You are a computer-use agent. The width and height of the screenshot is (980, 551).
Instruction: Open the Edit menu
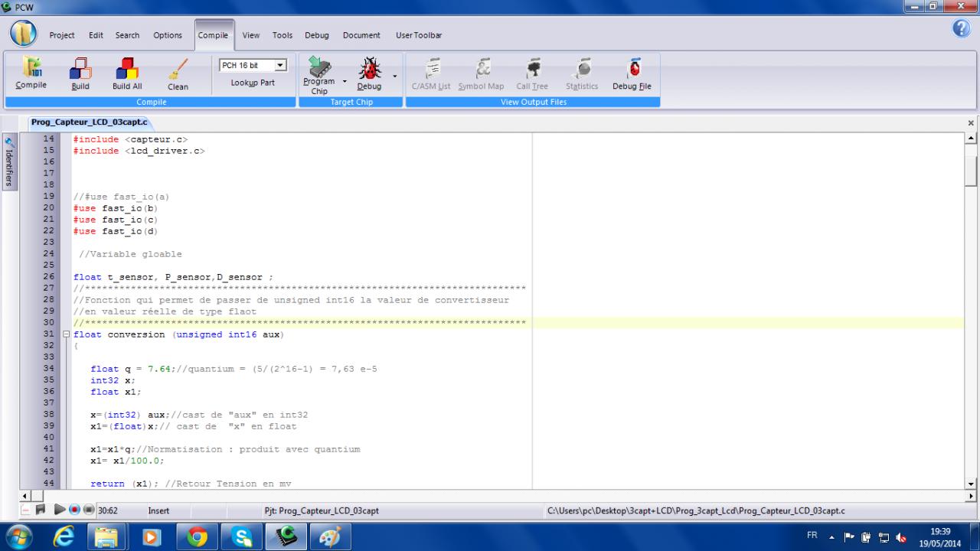96,35
